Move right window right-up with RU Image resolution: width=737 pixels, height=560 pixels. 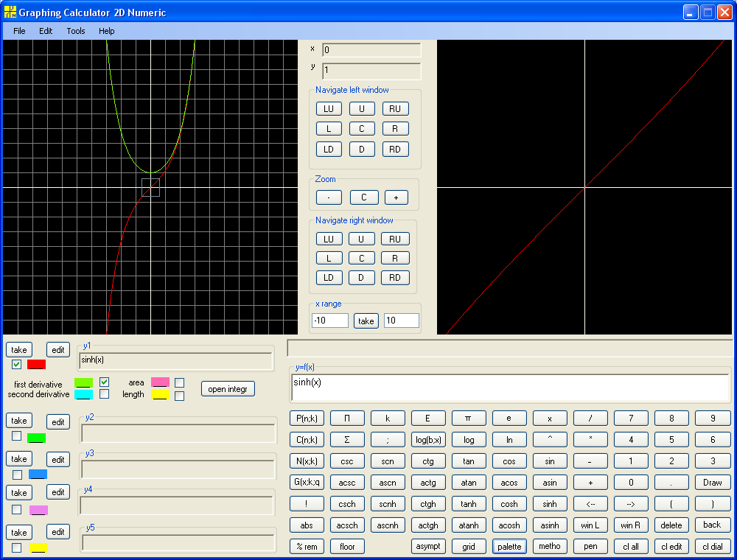point(395,239)
